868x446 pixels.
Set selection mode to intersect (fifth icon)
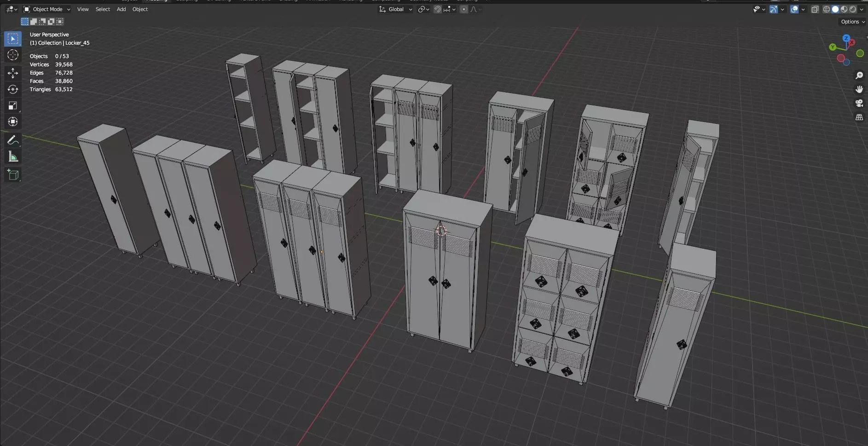point(60,22)
